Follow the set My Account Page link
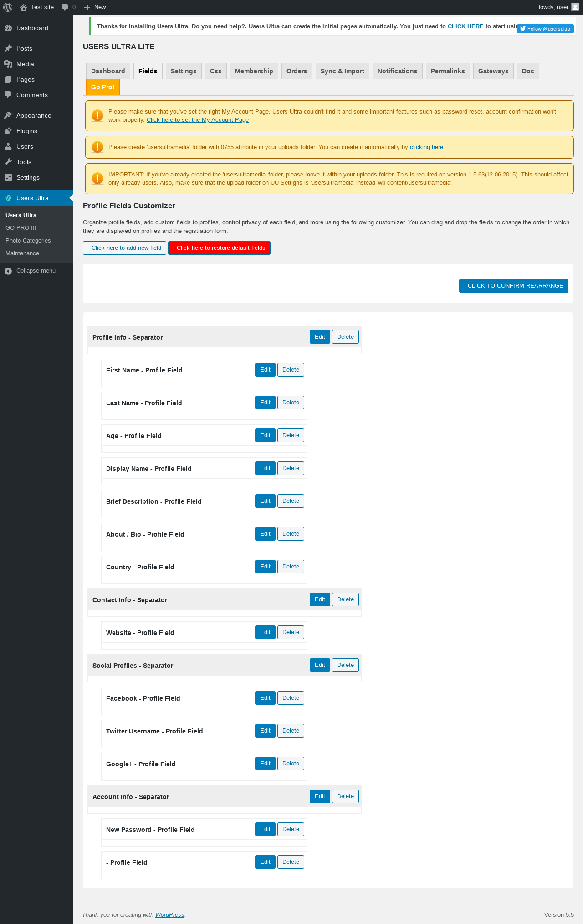583x924 pixels. coord(198,120)
